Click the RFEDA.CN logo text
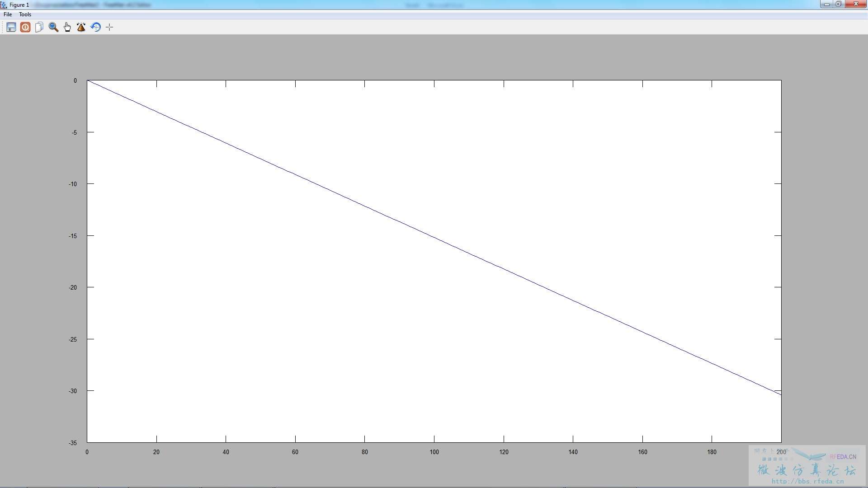 (x=843, y=457)
